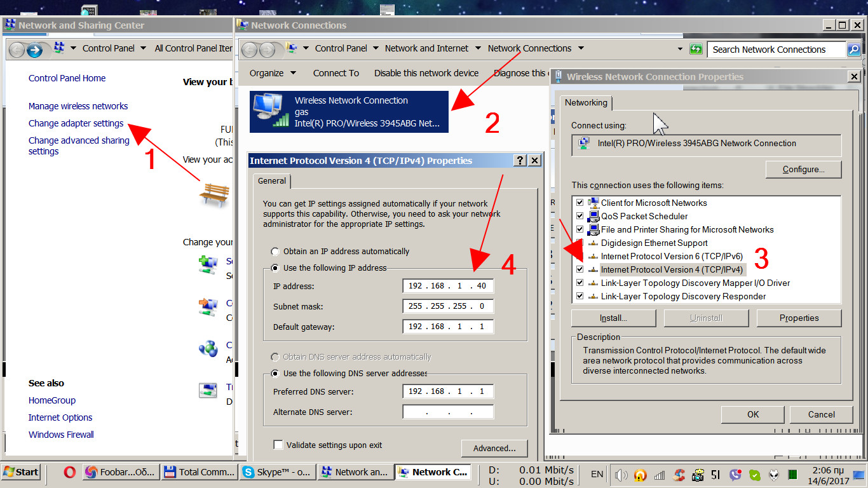Click the QoS Packet Scheduler icon
The width and height of the screenshot is (868, 488).
[x=593, y=216]
